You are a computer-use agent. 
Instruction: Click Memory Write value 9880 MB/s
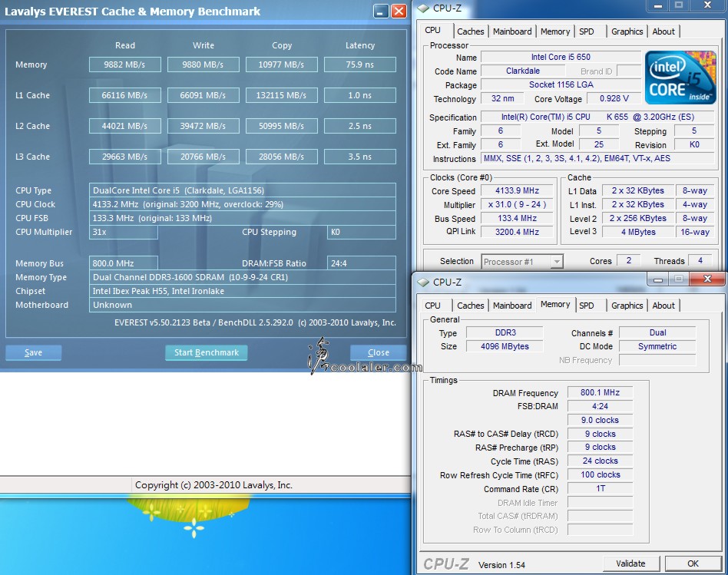204,64
